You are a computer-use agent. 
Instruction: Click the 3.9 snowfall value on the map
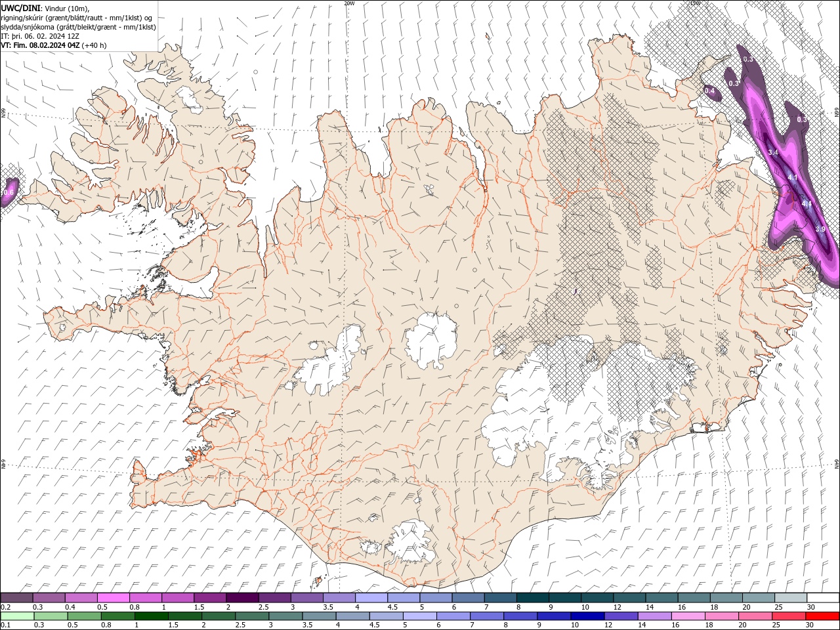820,229
